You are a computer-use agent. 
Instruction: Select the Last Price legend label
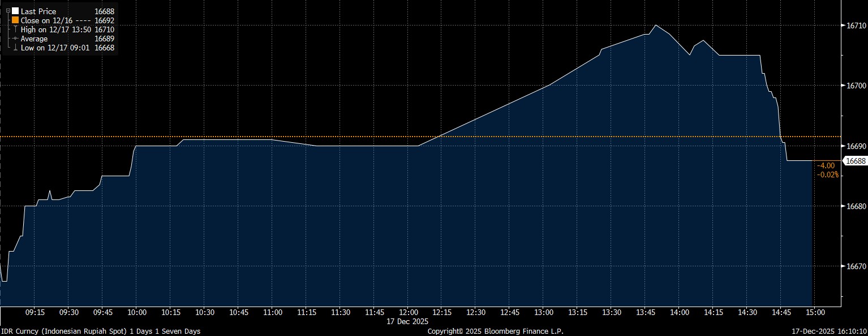pos(38,11)
